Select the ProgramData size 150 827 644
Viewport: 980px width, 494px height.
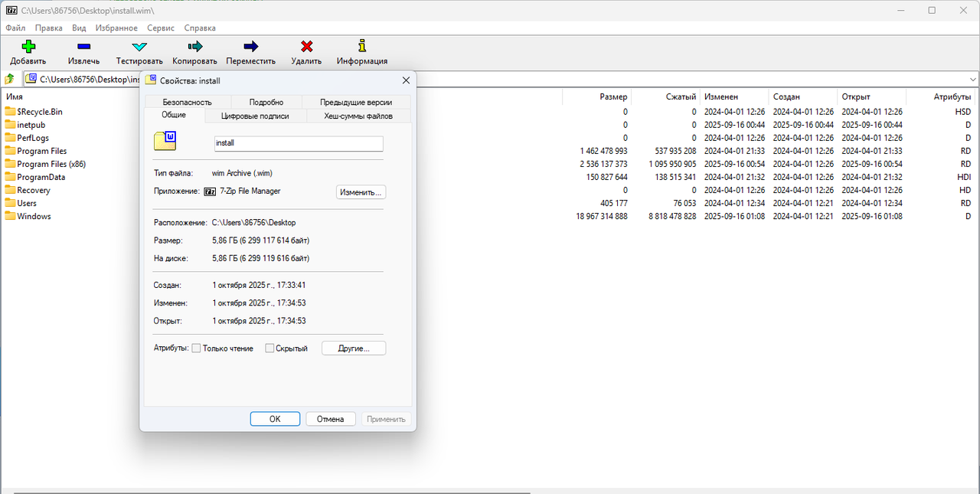607,177
